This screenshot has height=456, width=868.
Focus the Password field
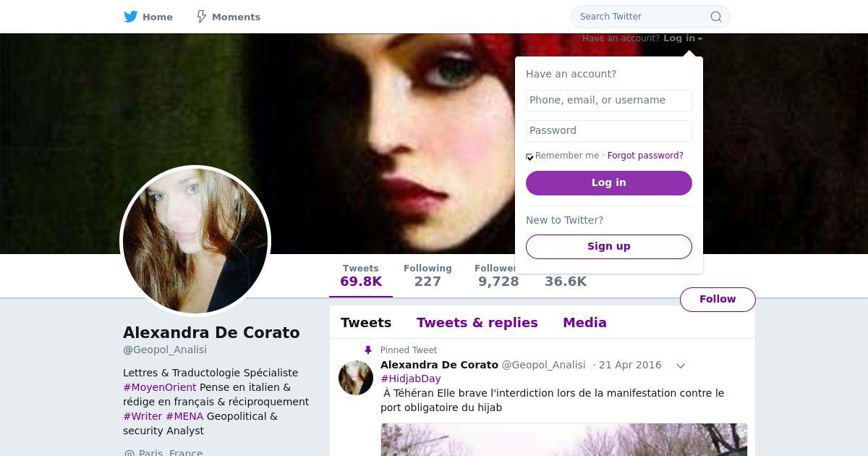pos(609,131)
